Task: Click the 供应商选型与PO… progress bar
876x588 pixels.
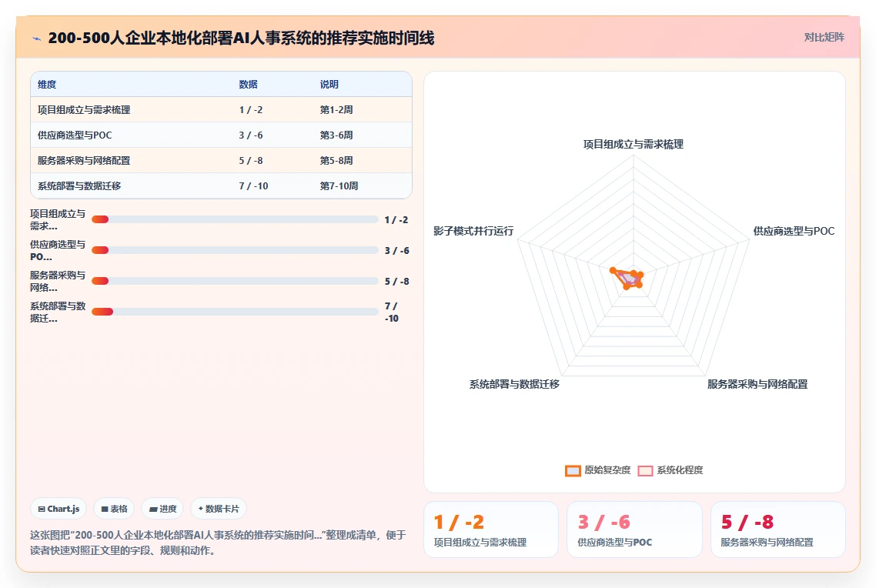Action: [x=236, y=250]
